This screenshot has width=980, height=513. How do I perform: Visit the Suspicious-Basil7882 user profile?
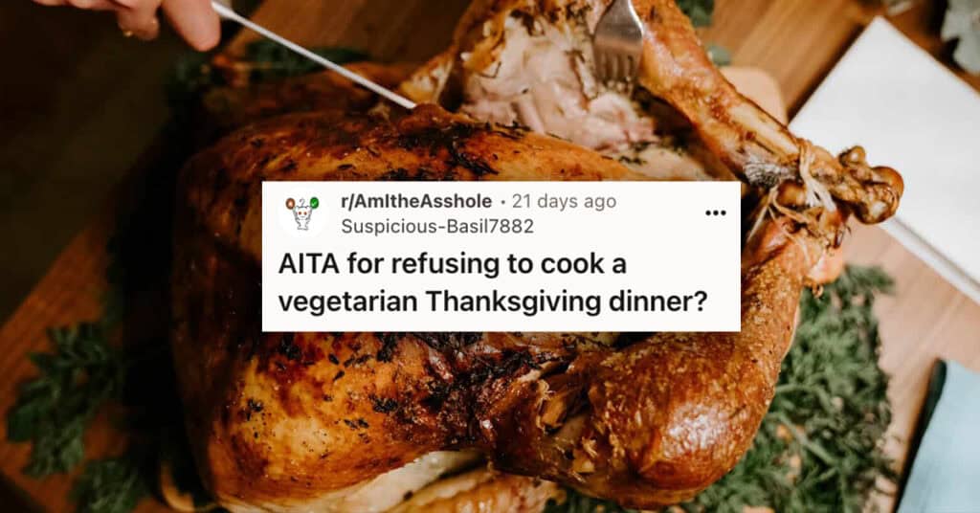click(437, 226)
